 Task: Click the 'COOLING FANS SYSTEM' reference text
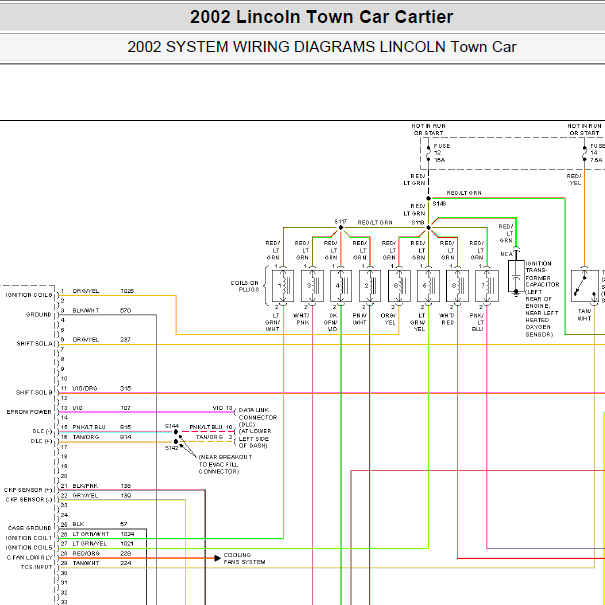(244, 558)
